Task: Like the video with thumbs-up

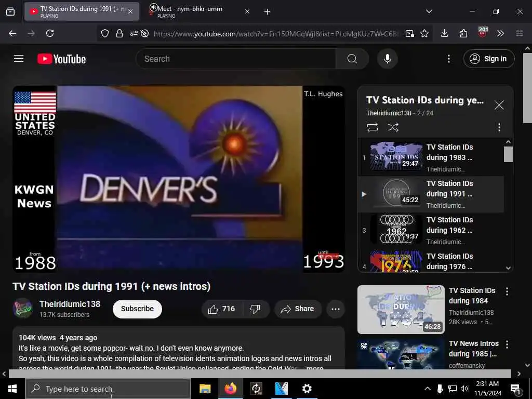Action: (x=221, y=309)
